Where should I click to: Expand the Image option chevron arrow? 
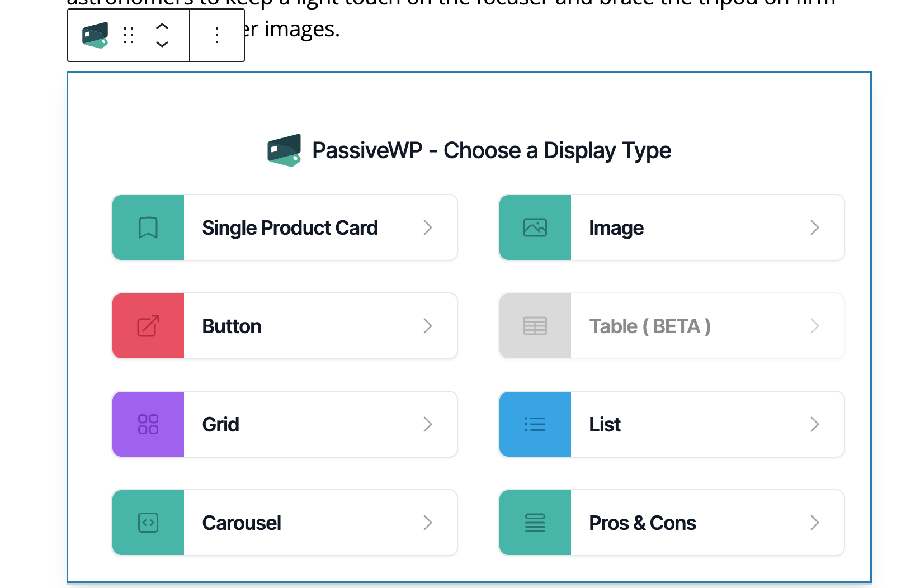815,227
